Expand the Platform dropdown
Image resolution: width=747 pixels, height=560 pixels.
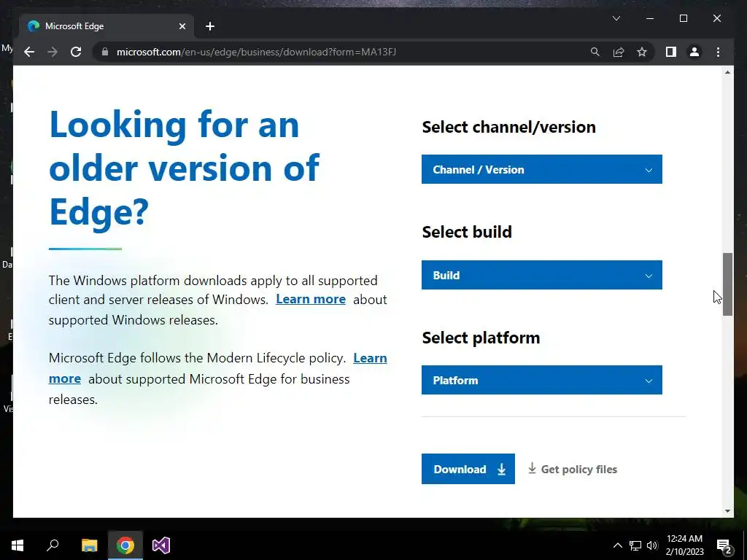[542, 380]
